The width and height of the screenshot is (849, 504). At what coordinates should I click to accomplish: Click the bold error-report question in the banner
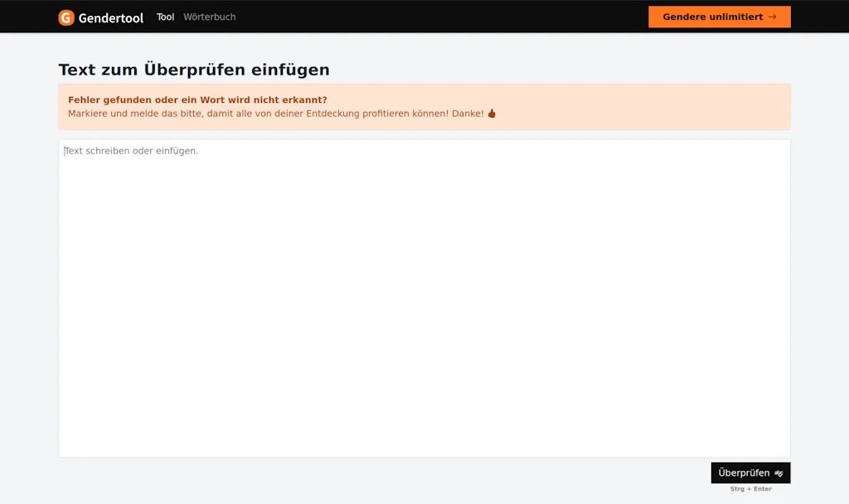[196, 99]
